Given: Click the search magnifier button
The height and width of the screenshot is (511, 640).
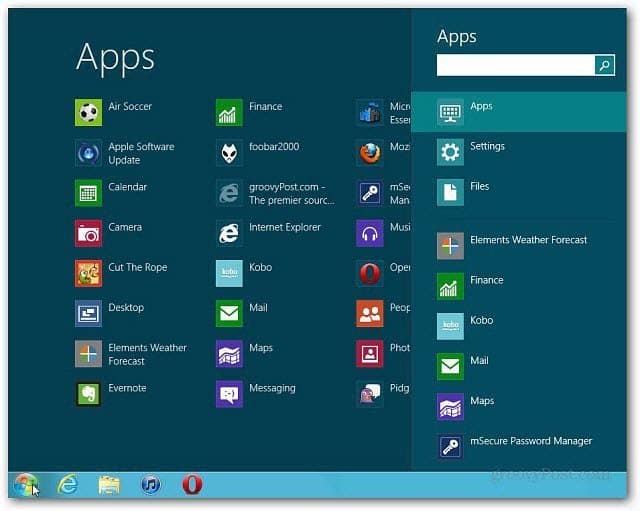Looking at the screenshot, I should [604, 65].
